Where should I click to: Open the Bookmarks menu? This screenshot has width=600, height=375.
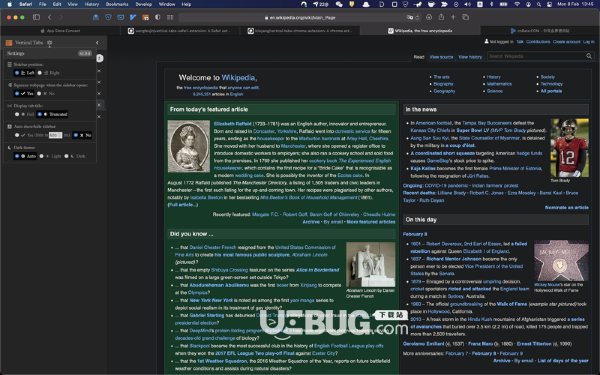point(117,4)
